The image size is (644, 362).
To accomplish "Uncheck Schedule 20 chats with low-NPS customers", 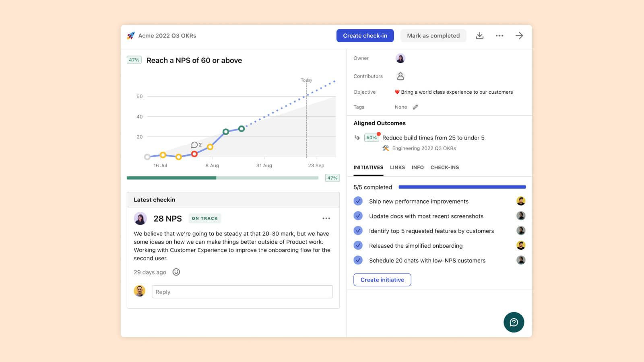I will click(358, 260).
